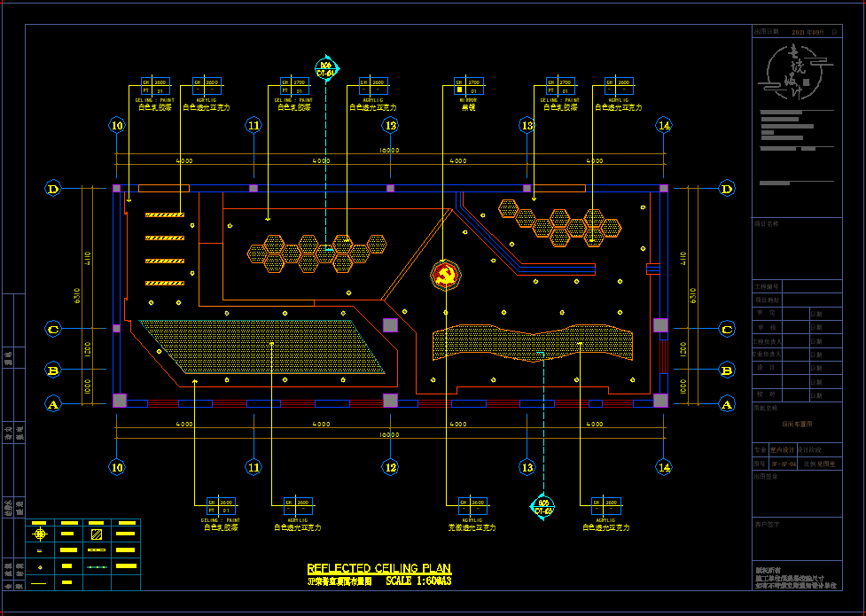
Task: Select the right honeycomb acrylic panel cluster
Action: (x=560, y=222)
